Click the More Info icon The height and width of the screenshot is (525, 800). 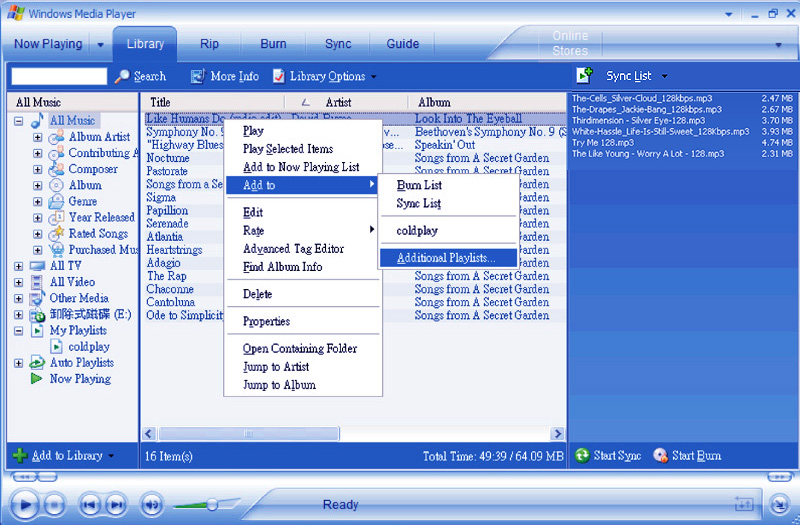coord(197,76)
